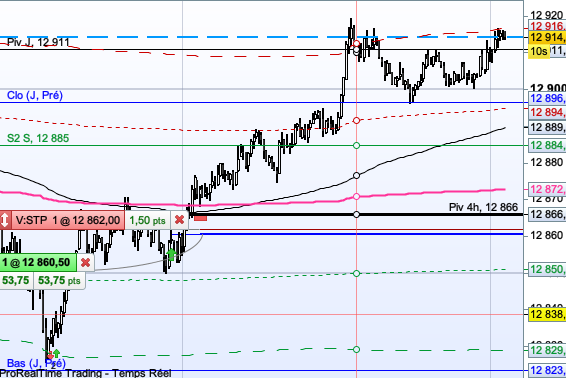This screenshot has width=566, height=378.
Task: Click the pink circle marker on the pink moving average
Action: (356, 196)
